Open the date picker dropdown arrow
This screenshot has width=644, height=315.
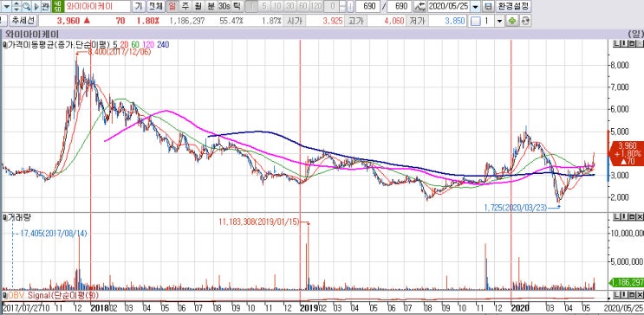coord(476,6)
